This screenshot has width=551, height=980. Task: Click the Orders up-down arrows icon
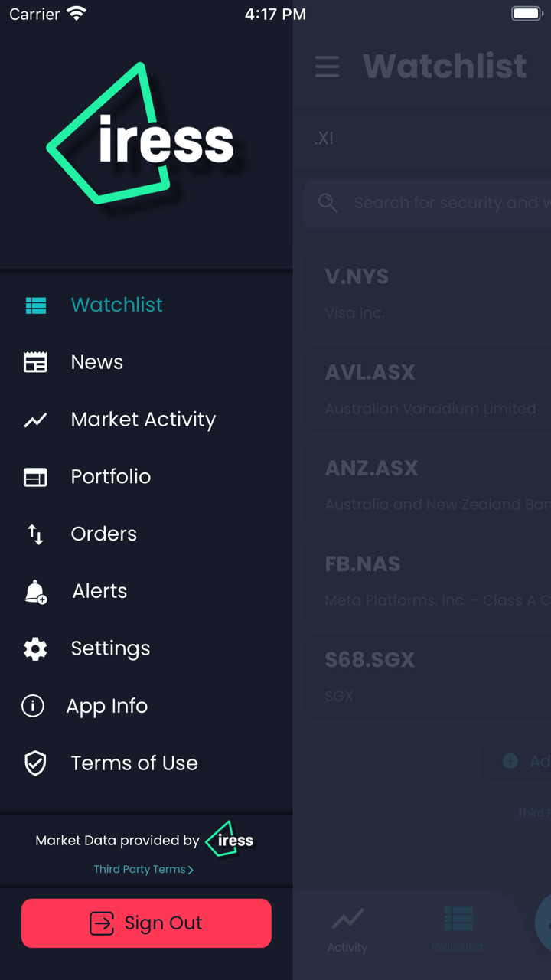(35, 534)
